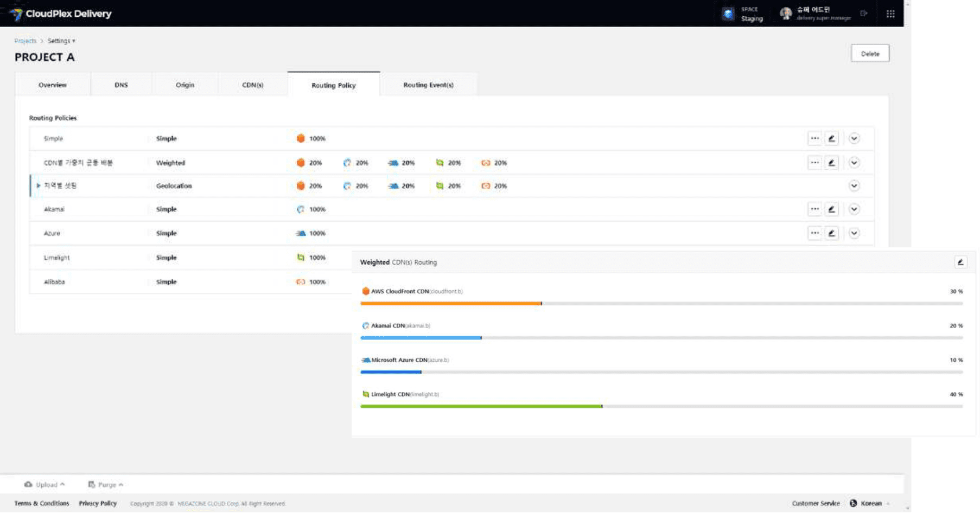Open the Privacy Policy link
The height and width of the screenshot is (513, 980).
(98, 503)
